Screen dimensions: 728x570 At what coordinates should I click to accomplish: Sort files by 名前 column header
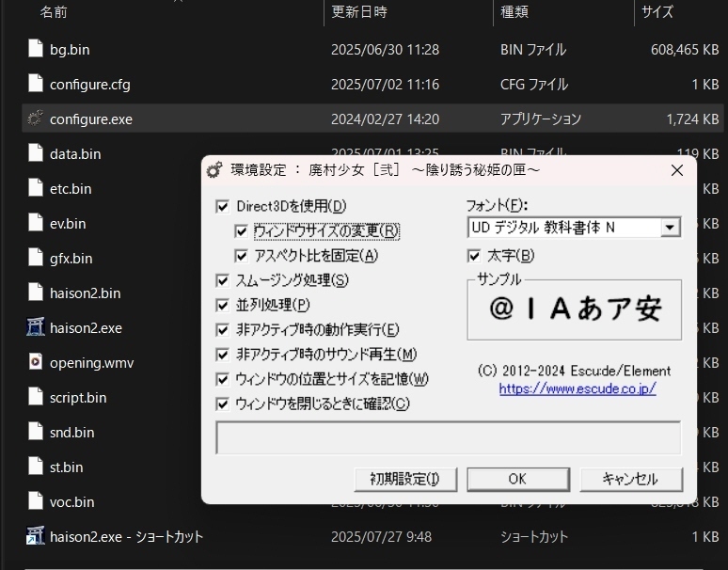click(x=54, y=12)
